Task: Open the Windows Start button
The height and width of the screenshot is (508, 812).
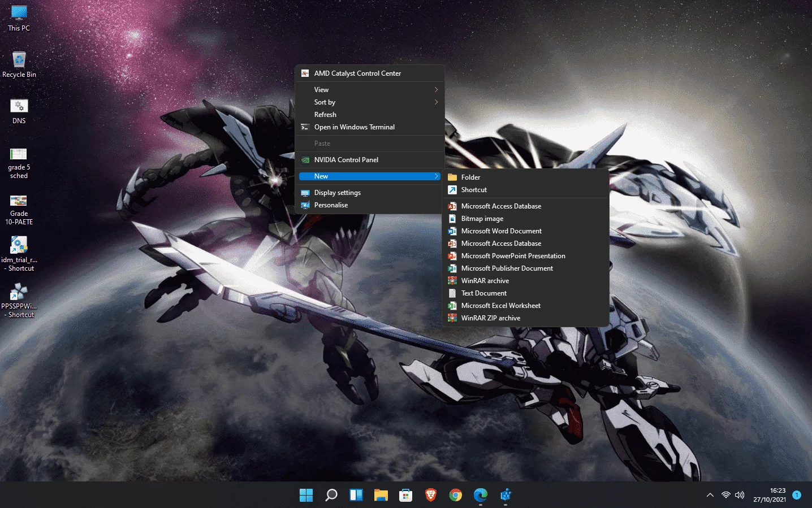Action: 306,495
